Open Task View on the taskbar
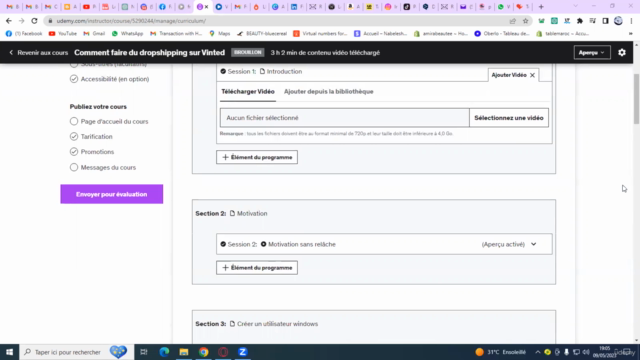640x360 pixels. (144, 352)
